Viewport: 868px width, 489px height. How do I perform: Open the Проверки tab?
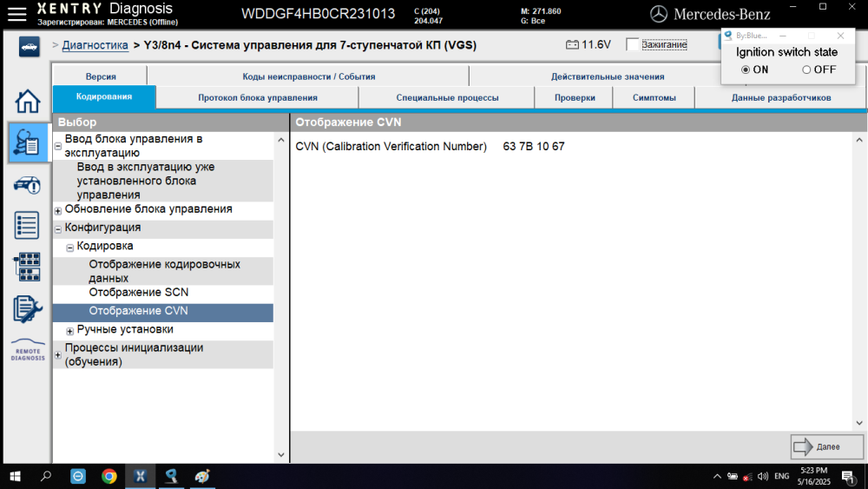575,97
